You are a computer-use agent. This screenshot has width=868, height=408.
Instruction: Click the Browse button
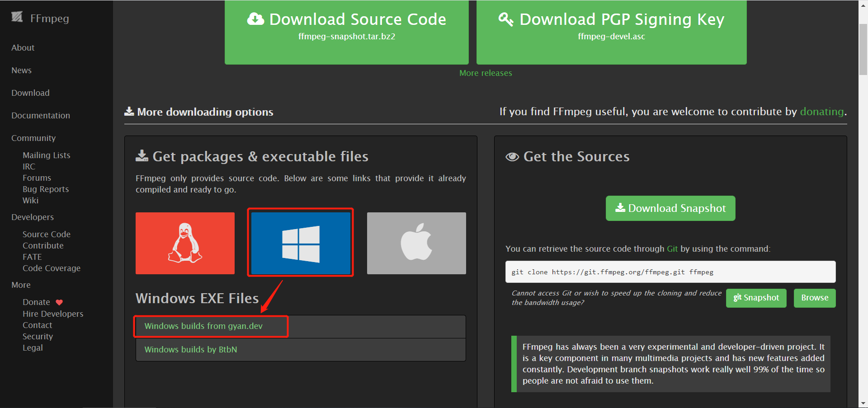click(x=815, y=298)
